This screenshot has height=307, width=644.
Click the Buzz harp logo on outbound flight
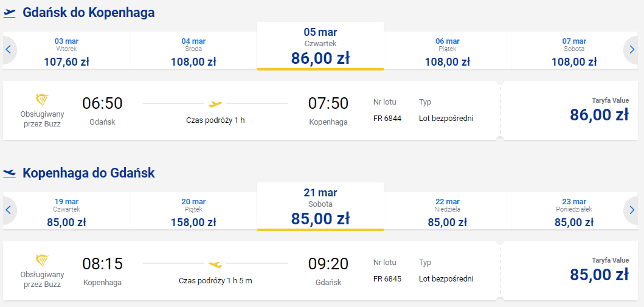pyautogui.click(x=42, y=100)
